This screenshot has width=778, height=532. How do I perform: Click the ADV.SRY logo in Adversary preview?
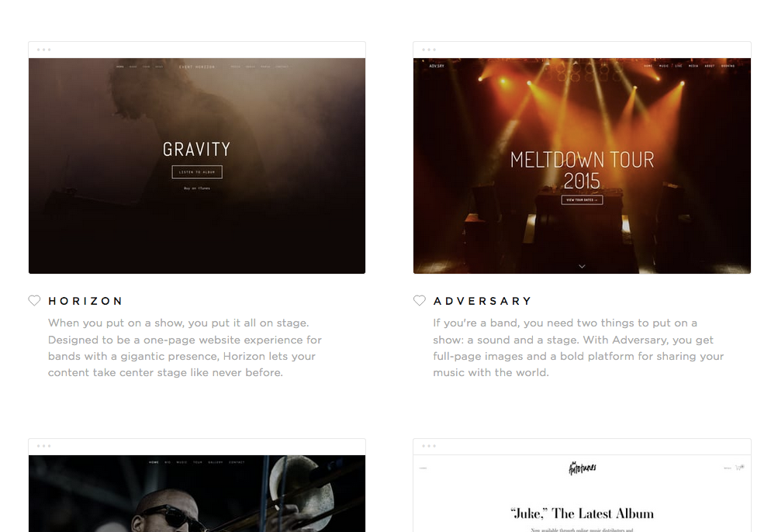tap(437, 66)
